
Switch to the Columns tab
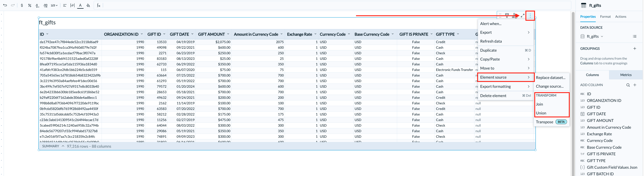pos(592,75)
